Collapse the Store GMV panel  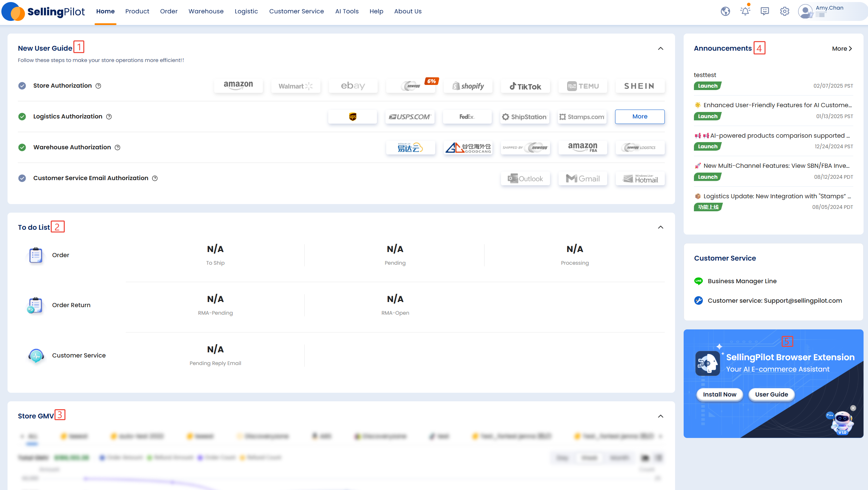pos(661,416)
